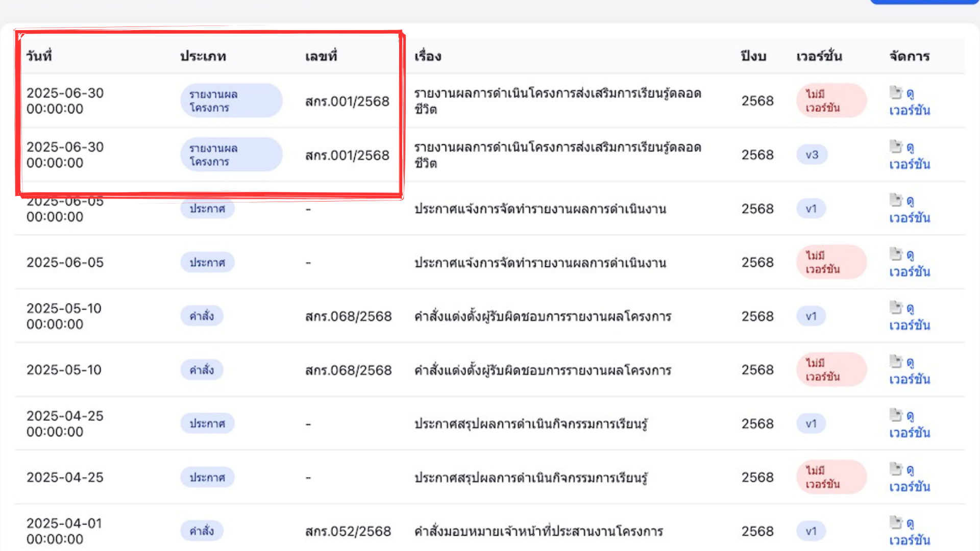The width and height of the screenshot is (980, 551).
Task: Click the เรื่อง column header
Action: [428, 56]
